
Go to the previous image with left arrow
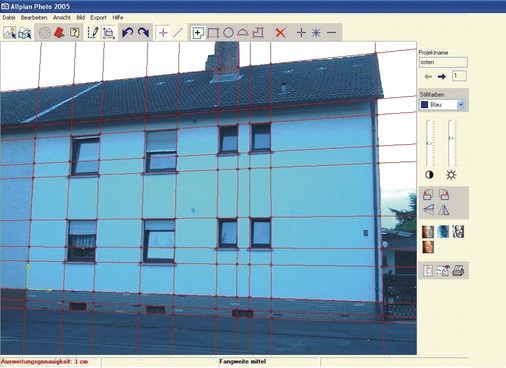428,77
